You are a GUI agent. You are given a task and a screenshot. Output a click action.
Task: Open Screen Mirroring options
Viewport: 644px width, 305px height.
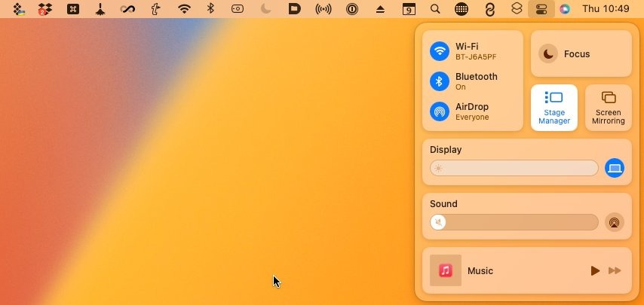click(x=609, y=108)
